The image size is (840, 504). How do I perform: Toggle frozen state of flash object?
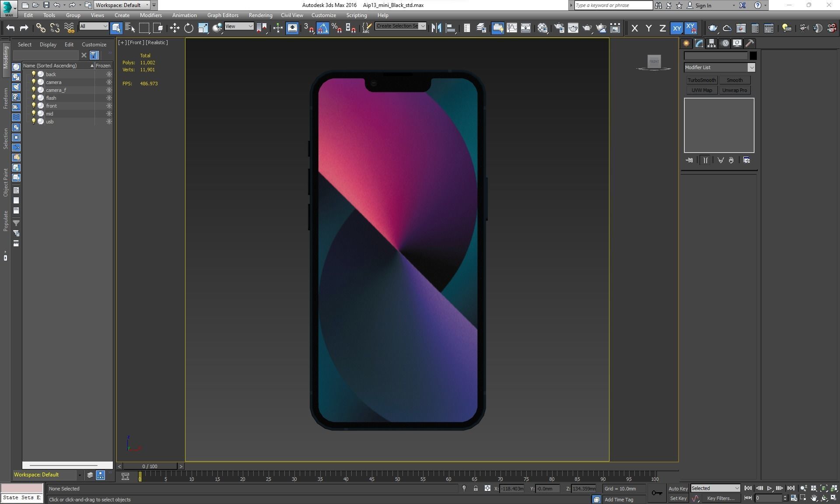(109, 98)
